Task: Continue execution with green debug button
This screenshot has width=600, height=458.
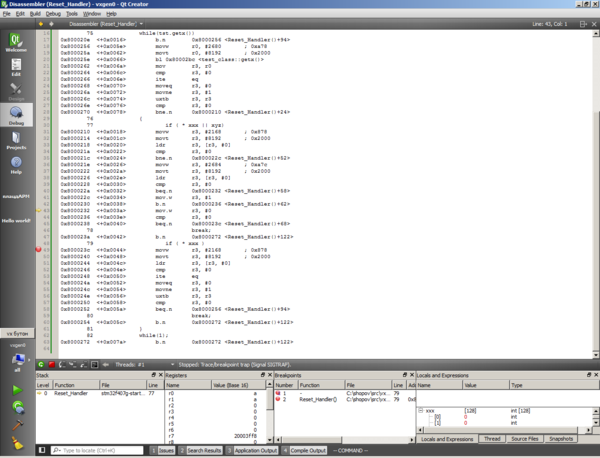Action: coord(41,365)
